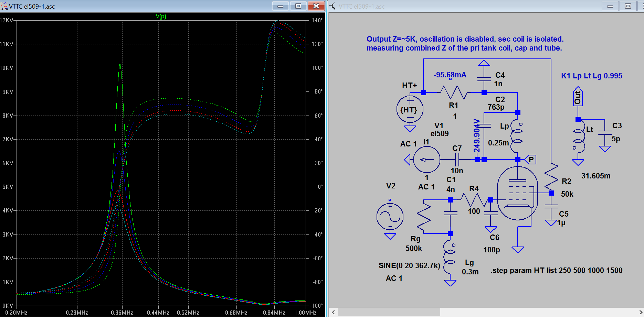644x317 pixels.
Task: Restore the schematic window size
Action: click(628, 6)
